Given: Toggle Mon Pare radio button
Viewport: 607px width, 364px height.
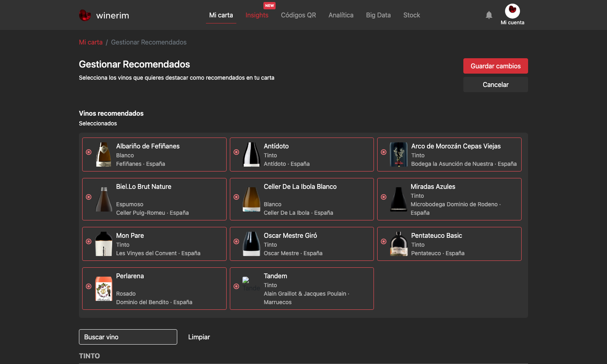Looking at the screenshot, I should click(x=89, y=241).
